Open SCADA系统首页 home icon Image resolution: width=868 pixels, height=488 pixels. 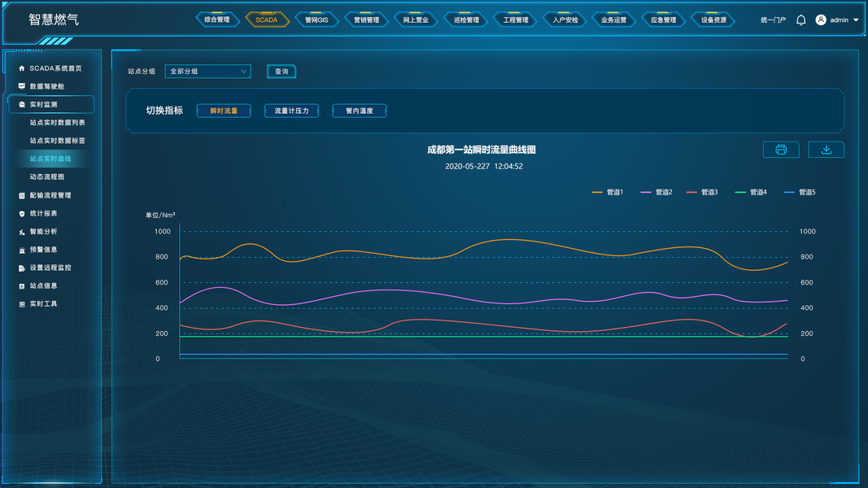(22, 68)
